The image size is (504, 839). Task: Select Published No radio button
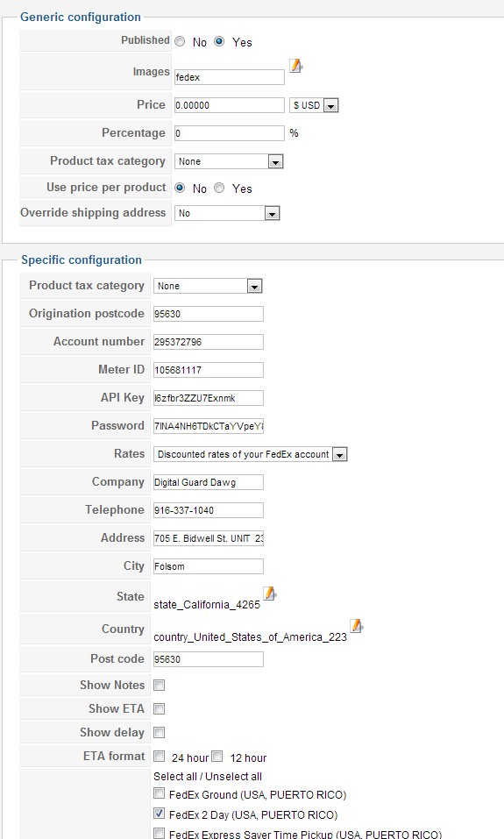point(181,42)
